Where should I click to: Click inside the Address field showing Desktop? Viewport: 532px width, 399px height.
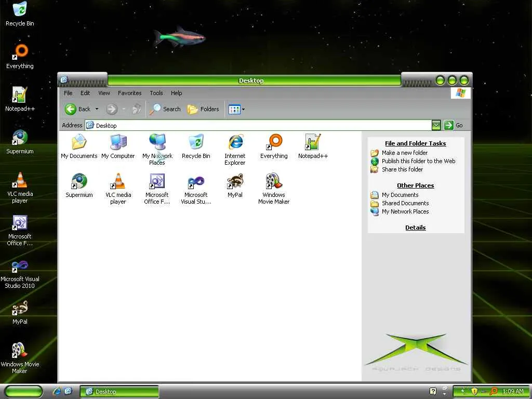(x=258, y=125)
